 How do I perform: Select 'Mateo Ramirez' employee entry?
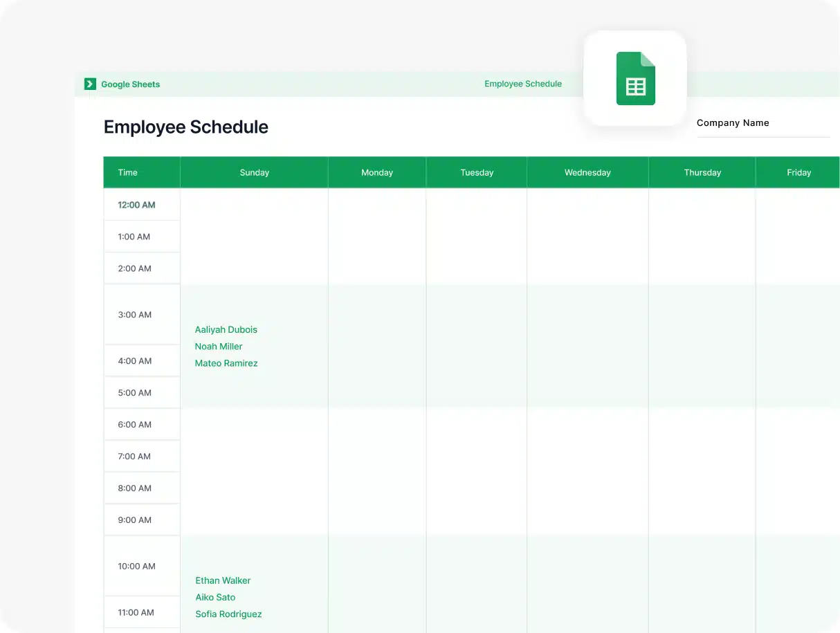(x=226, y=363)
